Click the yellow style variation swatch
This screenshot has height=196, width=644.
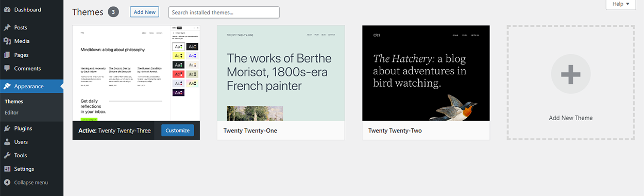click(178, 56)
